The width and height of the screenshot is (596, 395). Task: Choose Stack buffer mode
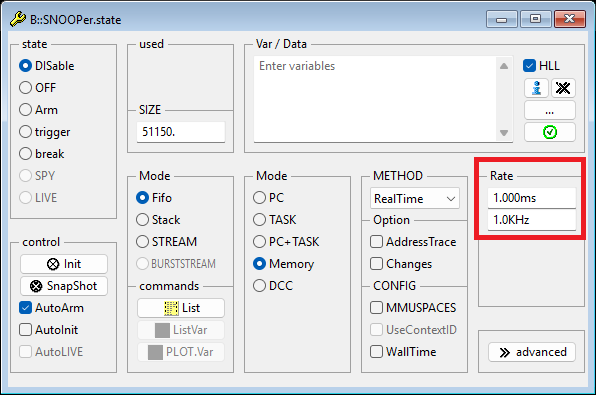click(x=158, y=220)
